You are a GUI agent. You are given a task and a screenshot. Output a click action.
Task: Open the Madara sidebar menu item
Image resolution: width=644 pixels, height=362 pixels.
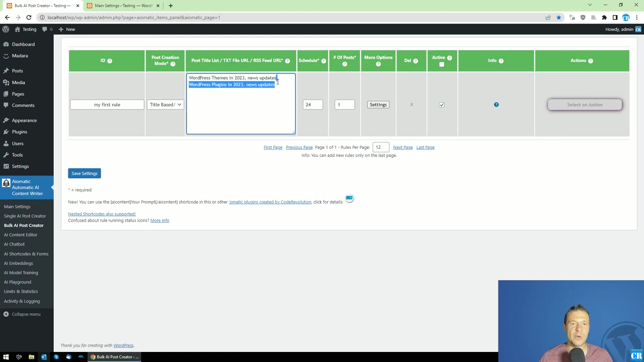point(20,56)
